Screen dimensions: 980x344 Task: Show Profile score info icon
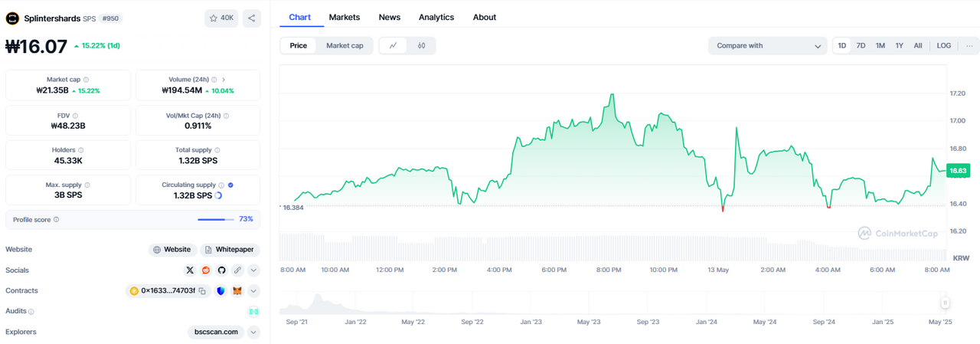click(56, 219)
